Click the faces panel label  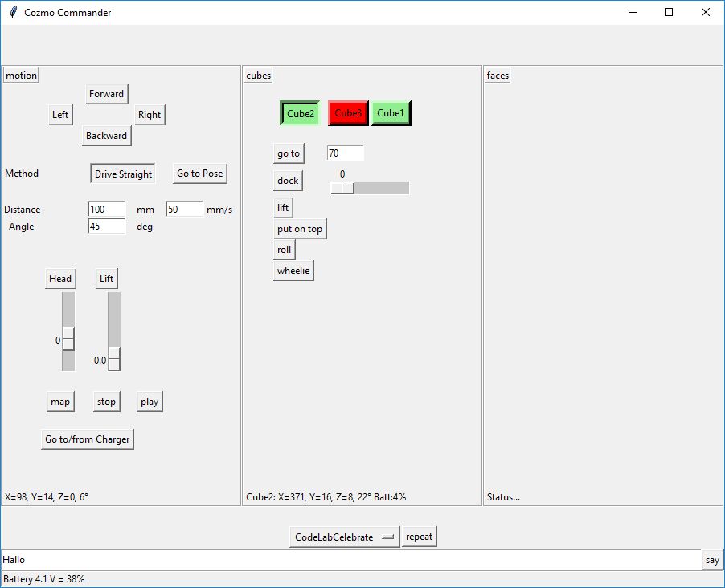498,76
